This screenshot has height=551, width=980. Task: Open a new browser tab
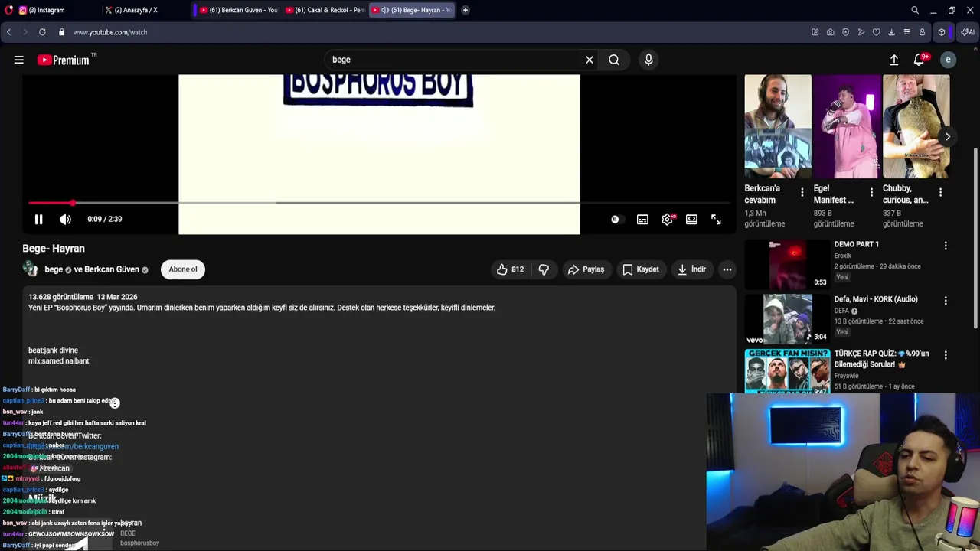(x=465, y=10)
